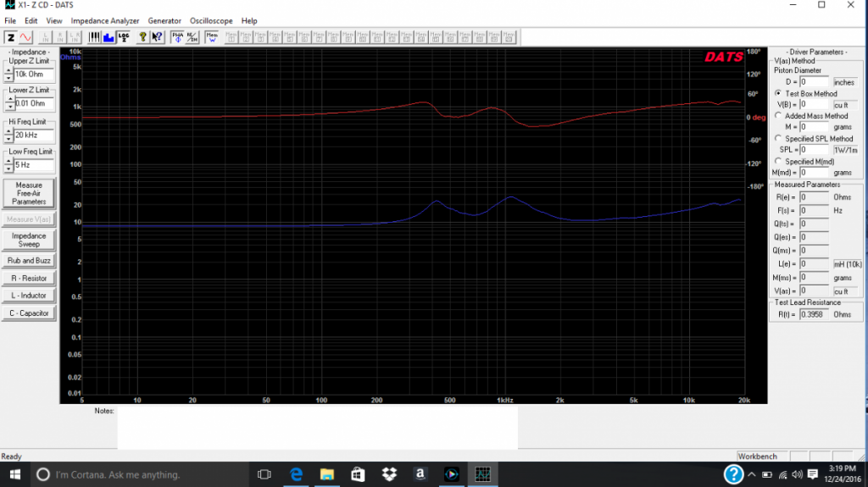Decrease Hi Freq Limit with down arrow
The width and height of the screenshot is (868, 487).
pos(8,138)
